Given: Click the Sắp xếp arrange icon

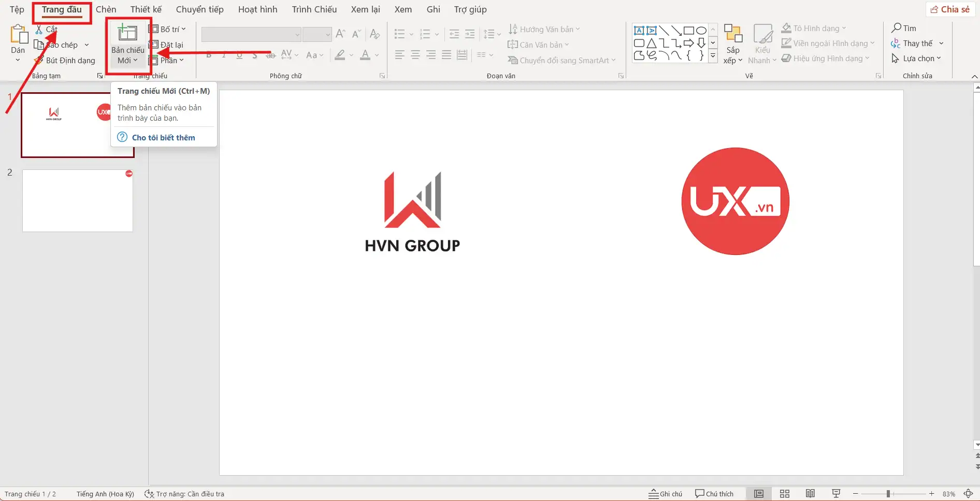Looking at the screenshot, I should (732, 34).
